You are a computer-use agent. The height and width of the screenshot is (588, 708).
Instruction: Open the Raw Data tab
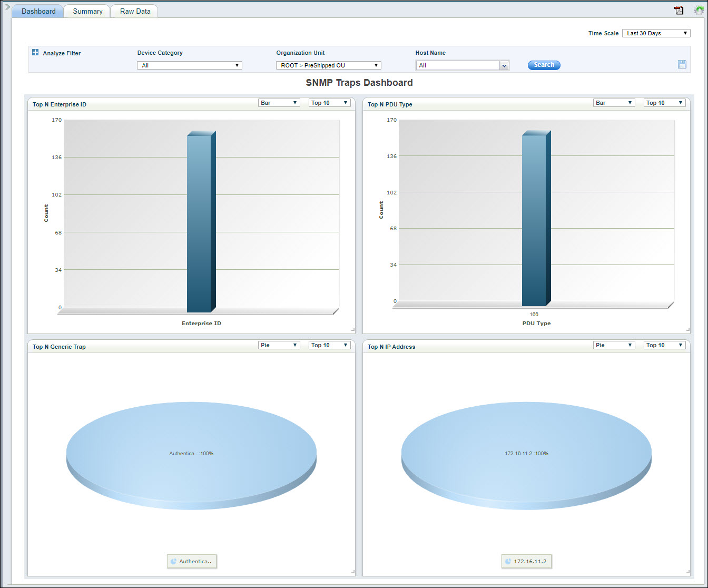pyautogui.click(x=133, y=11)
